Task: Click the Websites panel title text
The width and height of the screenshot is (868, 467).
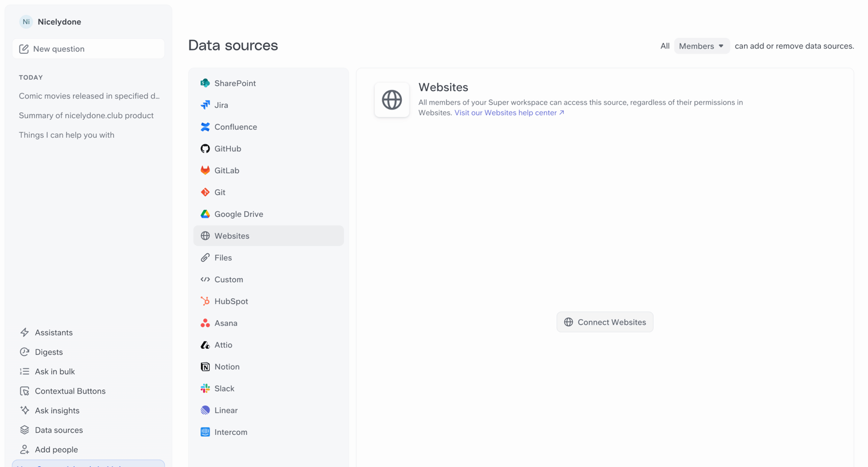Action: [x=443, y=87]
